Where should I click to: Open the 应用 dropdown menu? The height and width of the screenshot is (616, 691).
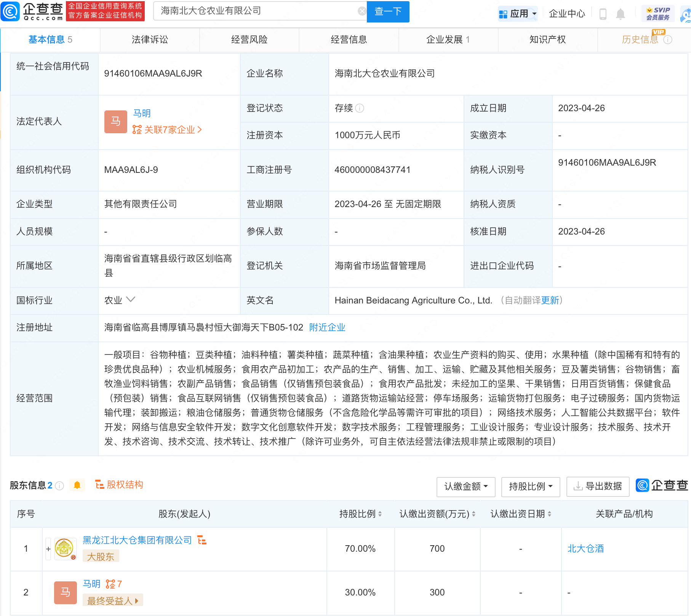pyautogui.click(x=518, y=14)
